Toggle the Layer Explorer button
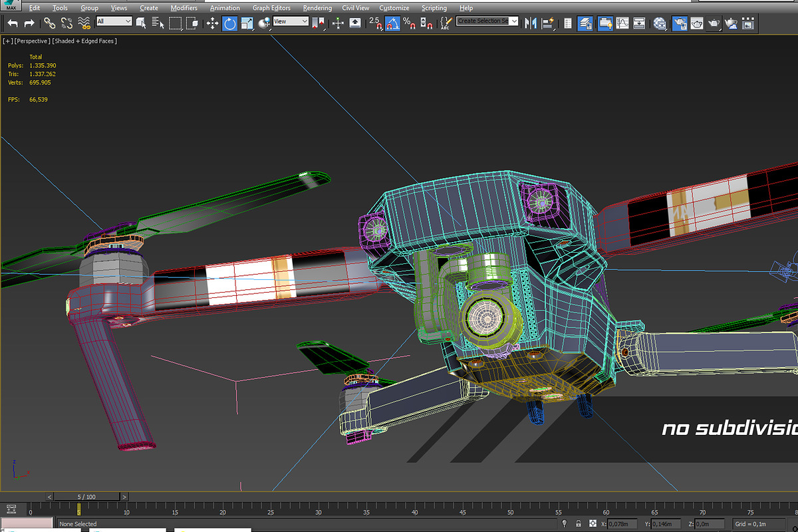The width and height of the screenshot is (798, 532). tap(585, 23)
